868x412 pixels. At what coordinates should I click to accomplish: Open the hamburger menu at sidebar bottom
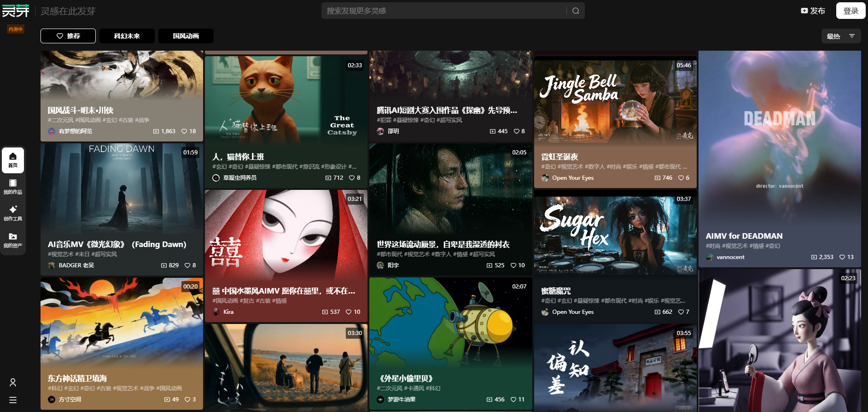point(13,400)
